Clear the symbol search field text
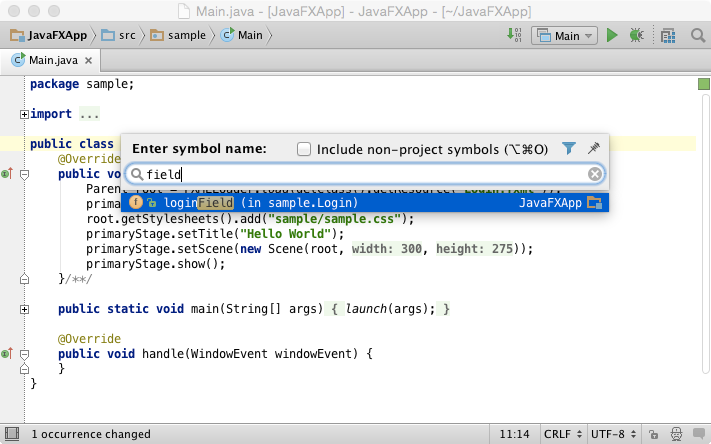This screenshot has height=444, width=711. click(595, 174)
